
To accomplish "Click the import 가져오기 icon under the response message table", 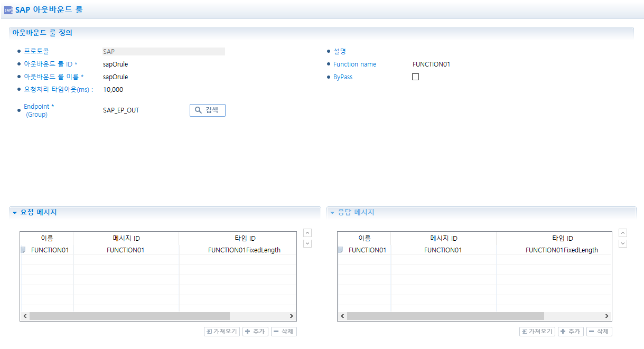I will coord(525,331).
